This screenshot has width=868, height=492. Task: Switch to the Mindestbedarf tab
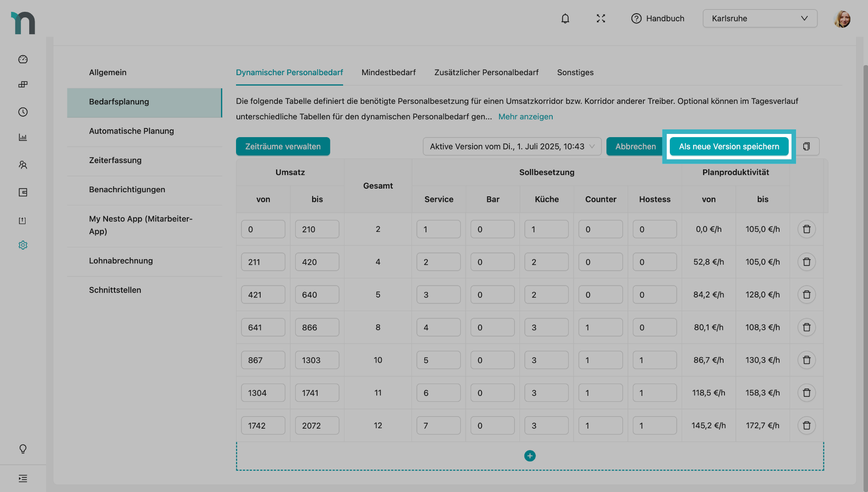(388, 72)
